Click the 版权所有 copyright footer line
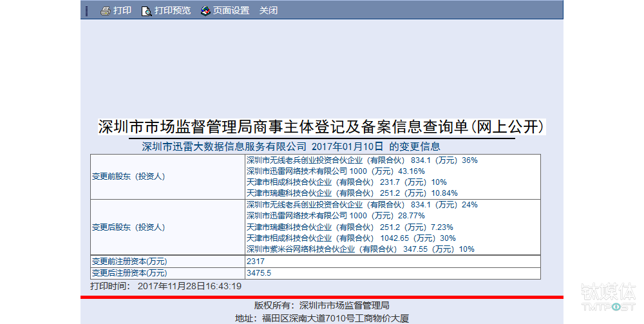 tap(321, 305)
